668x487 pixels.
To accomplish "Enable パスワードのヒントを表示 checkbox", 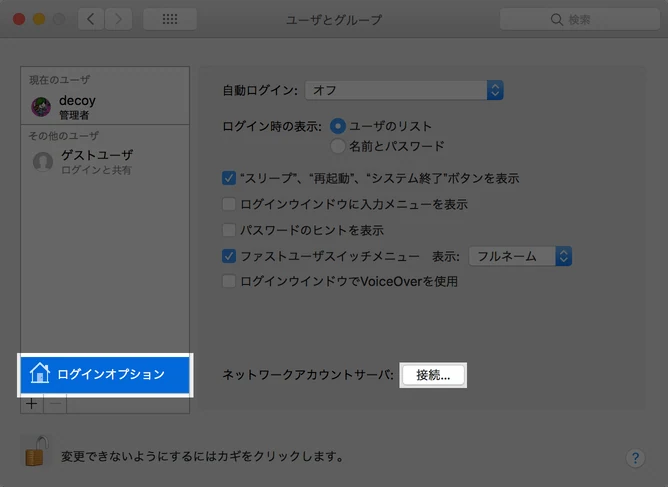I will [x=229, y=230].
